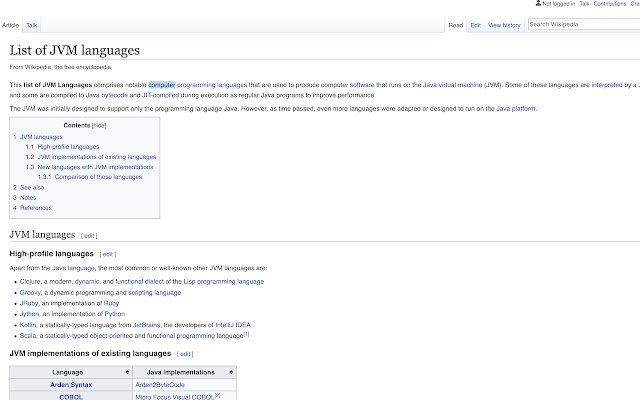Jump to JVM languages in contents
Image resolution: width=640 pixels, height=400 pixels.
pos(41,137)
